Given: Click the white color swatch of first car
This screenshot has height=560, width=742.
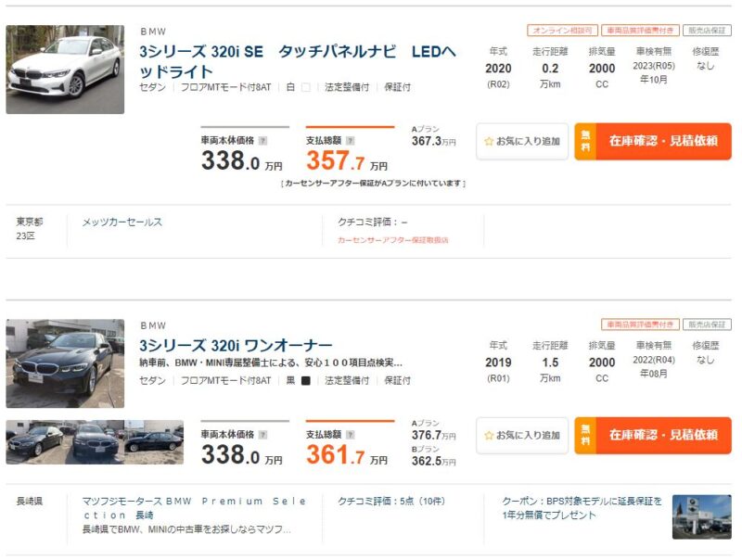Looking at the screenshot, I should (x=306, y=87).
